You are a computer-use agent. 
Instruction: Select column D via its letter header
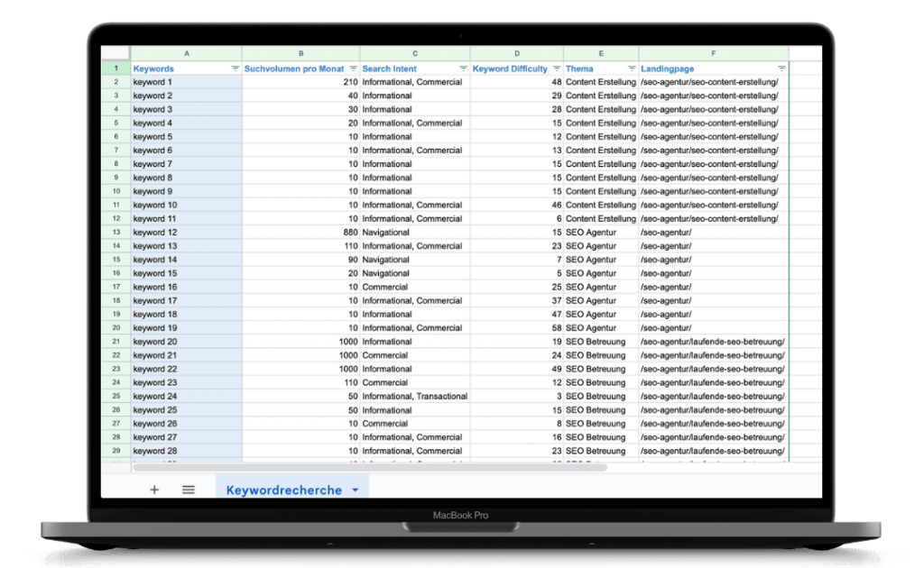(x=516, y=53)
